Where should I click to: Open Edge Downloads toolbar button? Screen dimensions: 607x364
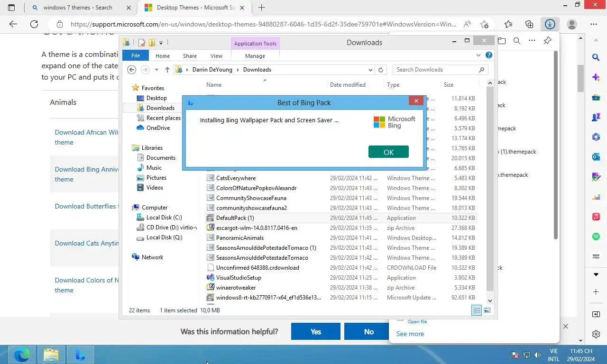550,24
